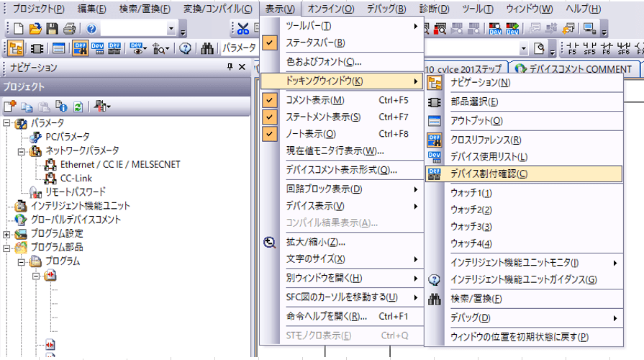The image size is (644, 360).
Task: Select ウィンドウの位置を初期状態に戻す
Action: point(524,337)
